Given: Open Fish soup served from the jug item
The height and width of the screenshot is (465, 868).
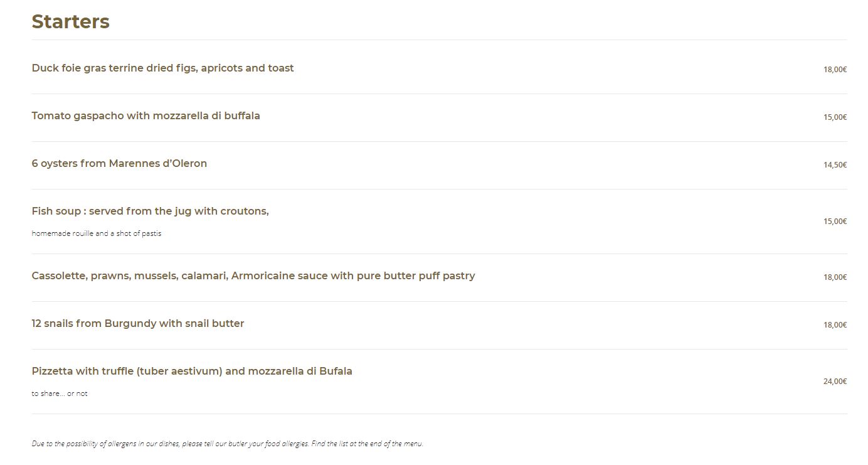Looking at the screenshot, I should click(x=150, y=211).
